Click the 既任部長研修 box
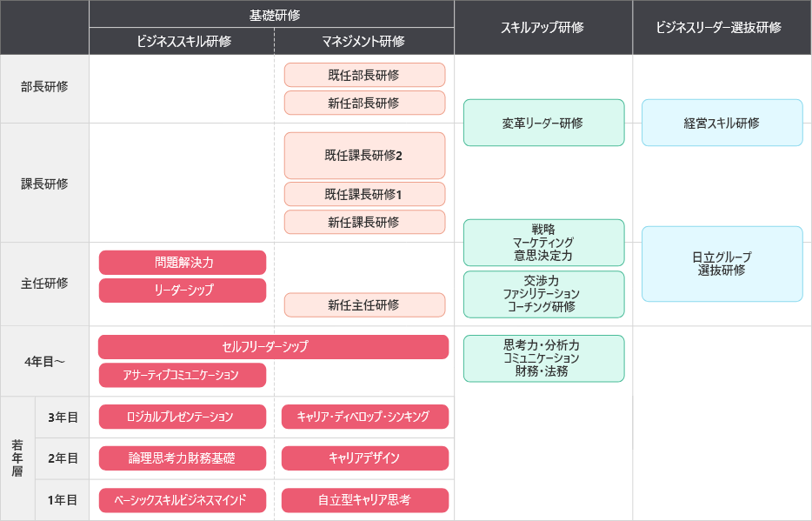Image resolution: width=812 pixels, height=521 pixels. (x=364, y=75)
